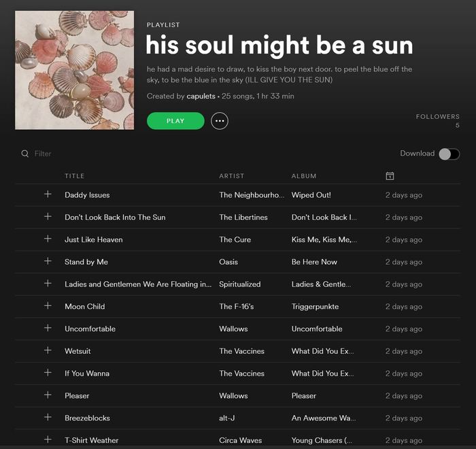Open The Cure artist link
This screenshot has height=449, width=476.
[x=235, y=240]
